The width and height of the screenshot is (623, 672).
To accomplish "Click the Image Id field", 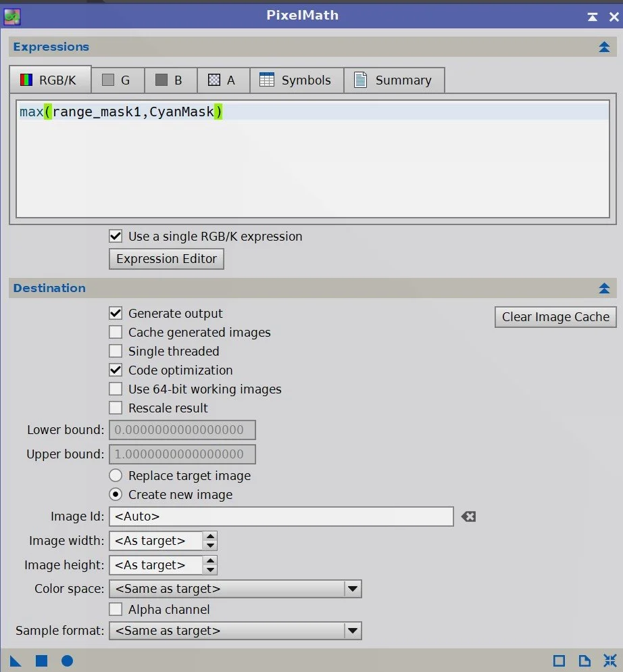I will coord(281,517).
